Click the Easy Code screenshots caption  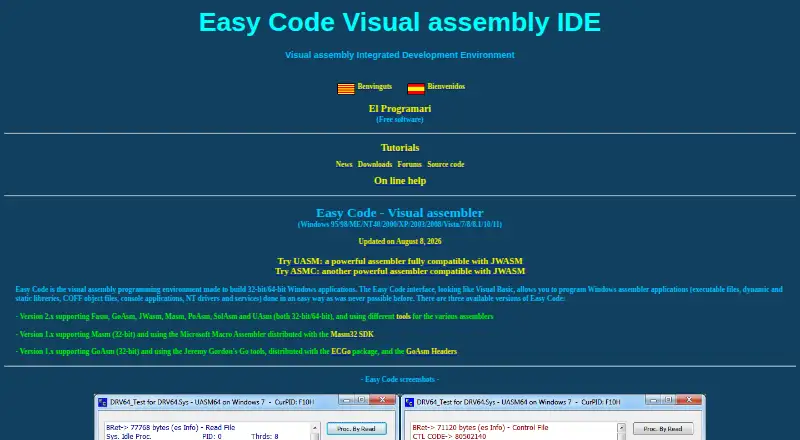coord(400,379)
